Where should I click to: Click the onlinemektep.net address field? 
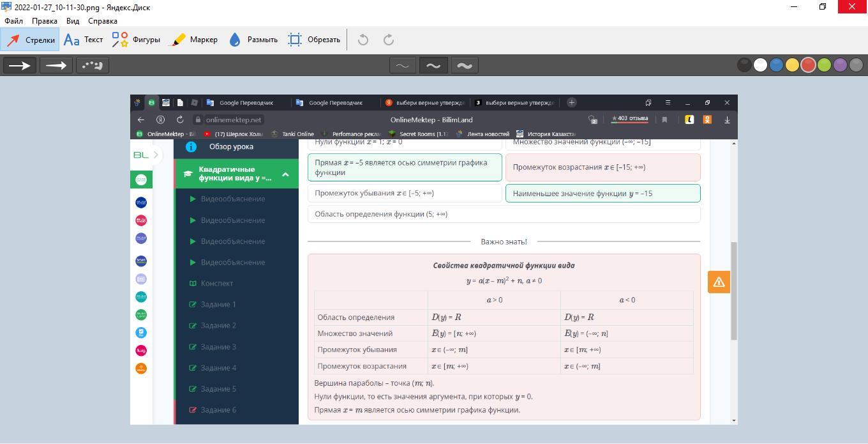[x=228, y=119]
